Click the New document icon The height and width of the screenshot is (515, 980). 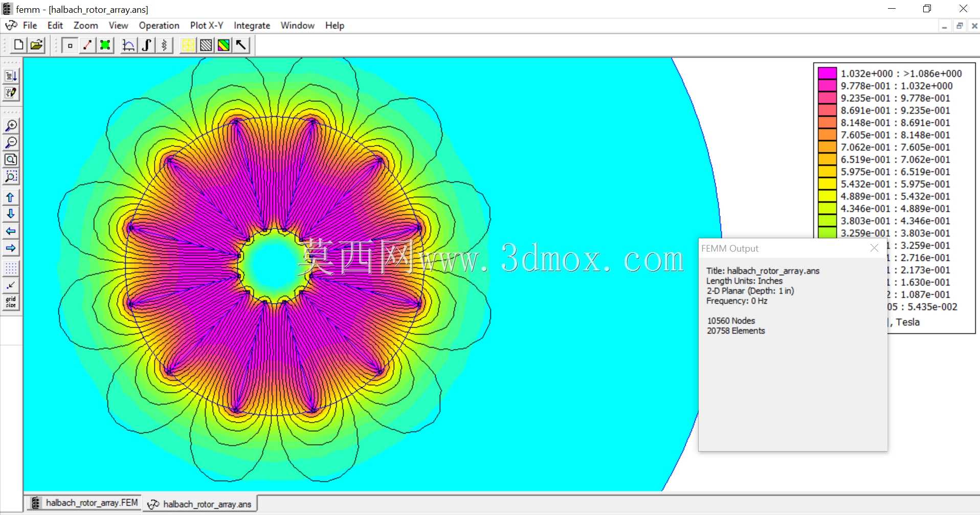(18, 45)
